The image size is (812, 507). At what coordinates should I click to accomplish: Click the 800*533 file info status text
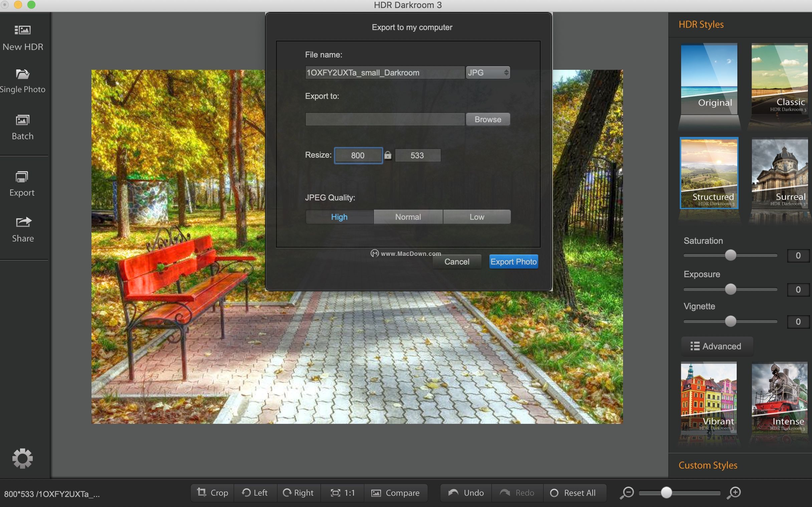[52, 494]
